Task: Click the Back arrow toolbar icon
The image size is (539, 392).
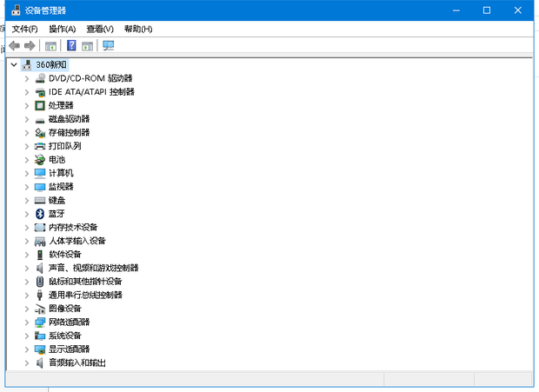Action: tap(15, 45)
